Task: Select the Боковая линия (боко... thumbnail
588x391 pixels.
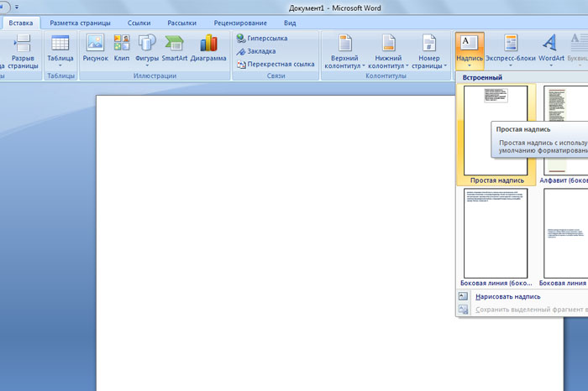Action: (496, 233)
